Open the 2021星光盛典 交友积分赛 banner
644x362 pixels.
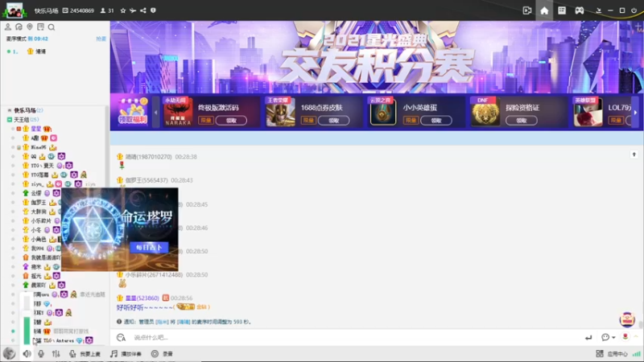376,57
